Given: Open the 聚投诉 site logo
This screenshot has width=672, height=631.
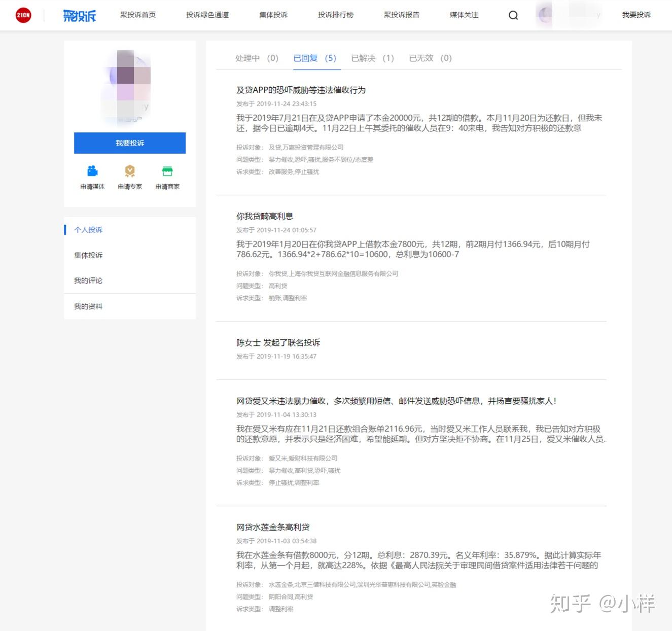Looking at the screenshot, I should click(x=80, y=16).
